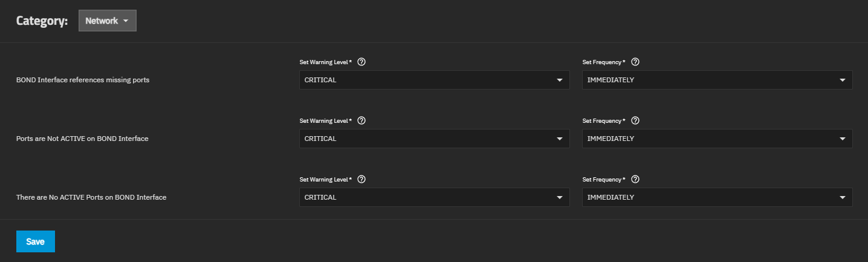The image size is (868, 262).
Task: Change frequency for No ACTIVE Ports alert
Action: pyautogui.click(x=717, y=197)
